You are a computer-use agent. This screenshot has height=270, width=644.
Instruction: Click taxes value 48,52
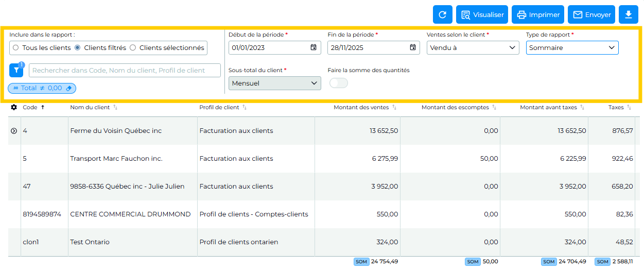[x=624, y=242]
